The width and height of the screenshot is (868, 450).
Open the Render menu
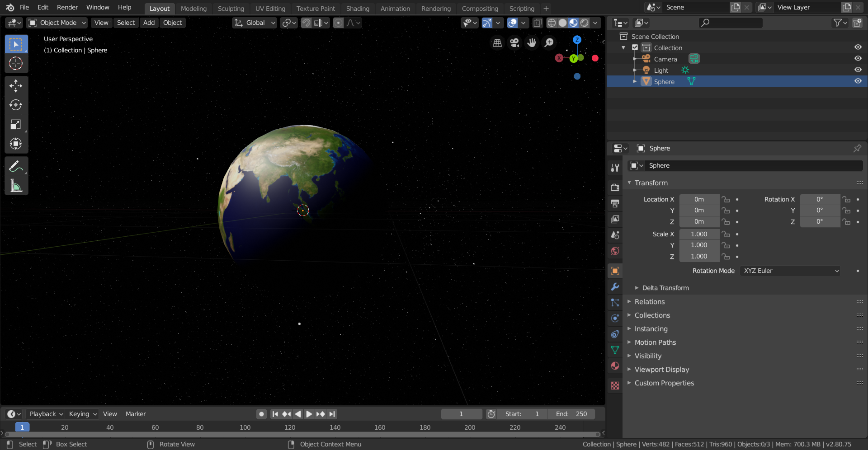(67, 7)
